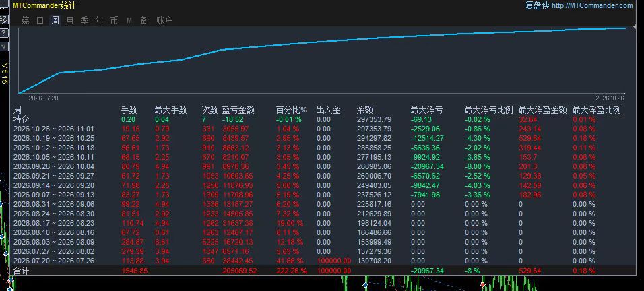Viewport: 644px width, 291px height.
Task: Click total profit value 205069.52
Action: [x=239, y=271]
